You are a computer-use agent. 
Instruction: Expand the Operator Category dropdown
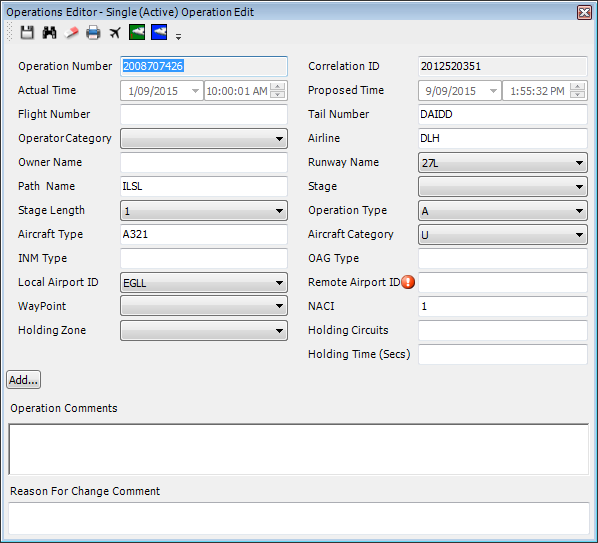[x=204, y=138]
